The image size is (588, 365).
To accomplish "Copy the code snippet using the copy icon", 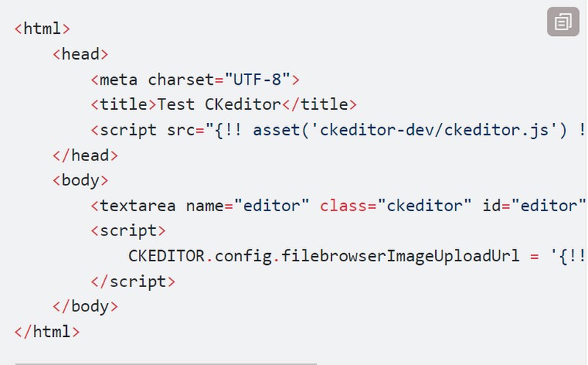I will (x=563, y=22).
